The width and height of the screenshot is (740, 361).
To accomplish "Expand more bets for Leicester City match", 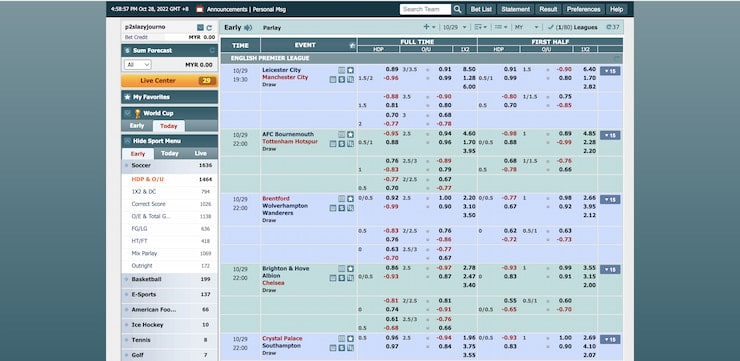I will (610, 71).
